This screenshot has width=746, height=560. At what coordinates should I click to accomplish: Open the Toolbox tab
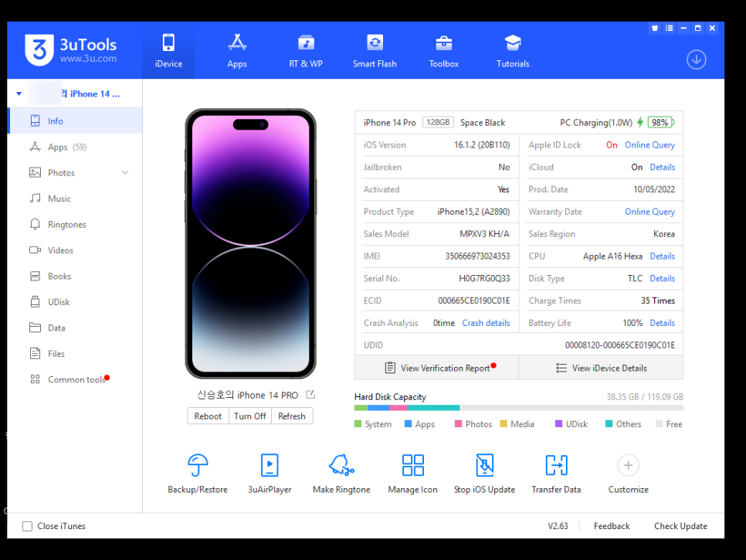[x=444, y=51]
